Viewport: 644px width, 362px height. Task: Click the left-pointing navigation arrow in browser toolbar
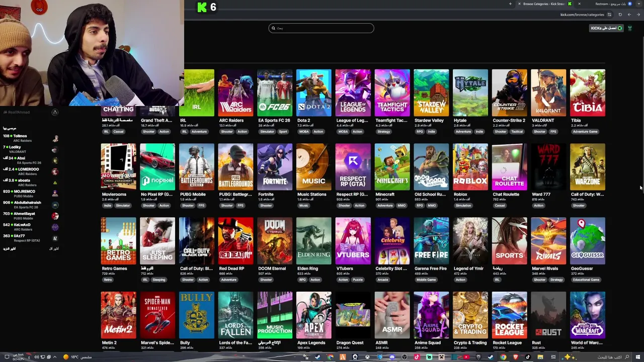coord(629,15)
